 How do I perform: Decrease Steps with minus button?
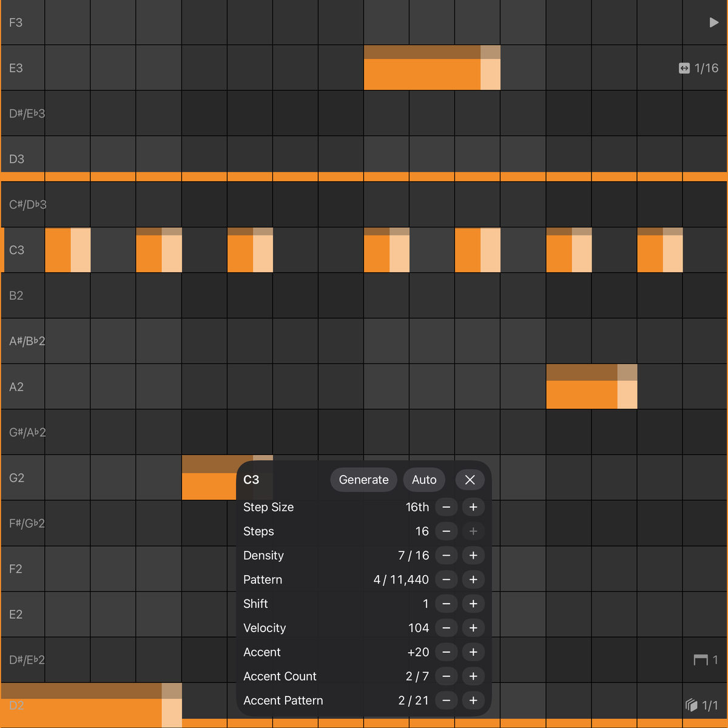click(447, 531)
